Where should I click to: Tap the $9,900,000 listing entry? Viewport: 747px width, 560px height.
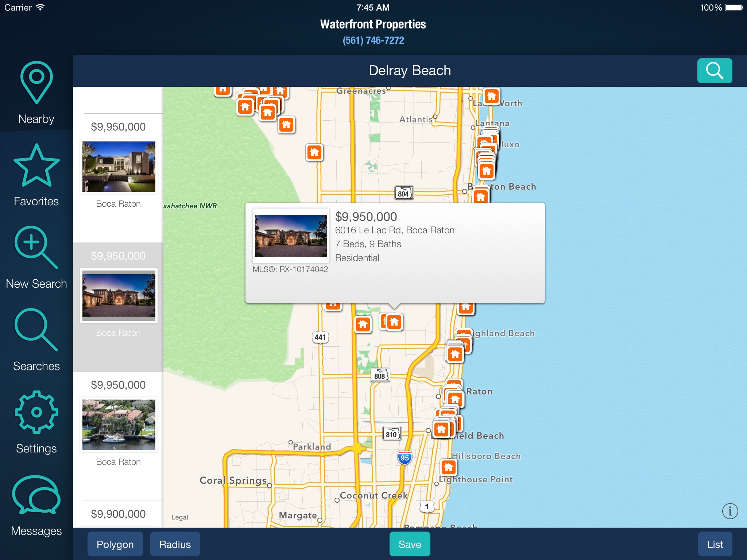coord(118,514)
